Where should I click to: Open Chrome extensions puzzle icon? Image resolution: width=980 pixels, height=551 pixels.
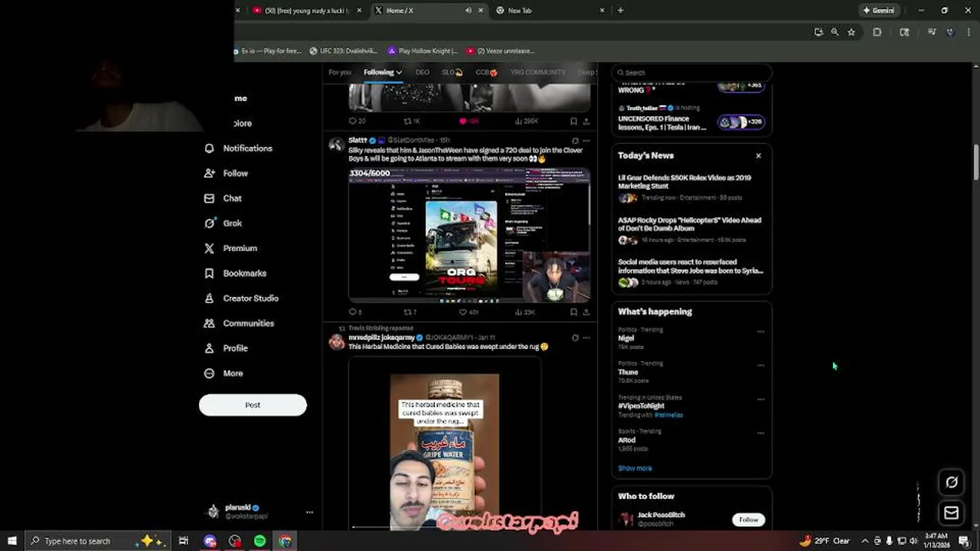point(877,32)
